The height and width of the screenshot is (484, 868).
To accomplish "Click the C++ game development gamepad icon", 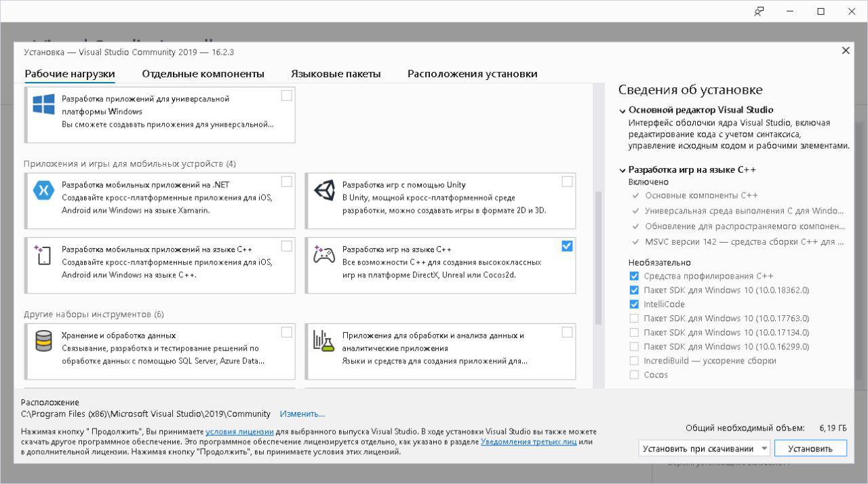I will coord(324,255).
